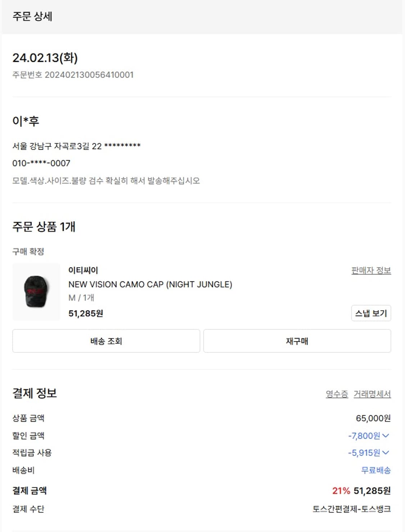405x532 pixels.
Task: Reorder the item with 재구매 button
Action: (x=297, y=341)
